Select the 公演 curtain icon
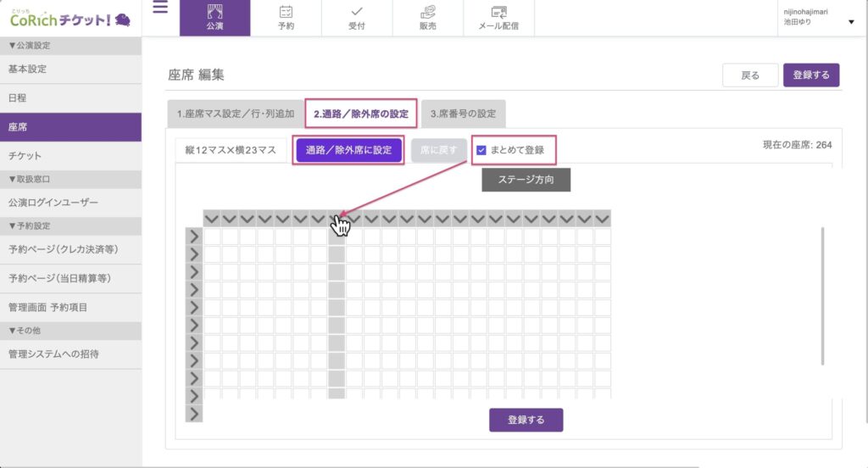 coord(214,13)
